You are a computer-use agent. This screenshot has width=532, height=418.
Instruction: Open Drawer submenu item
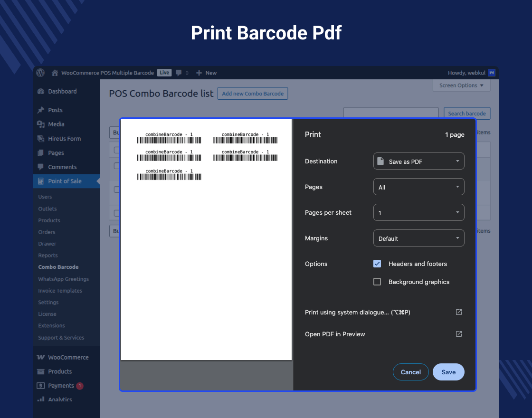click(x=47, y=244)
